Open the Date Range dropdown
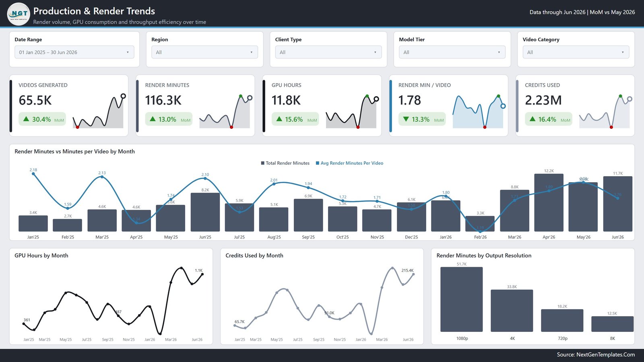644x362 pixels. 74,52
